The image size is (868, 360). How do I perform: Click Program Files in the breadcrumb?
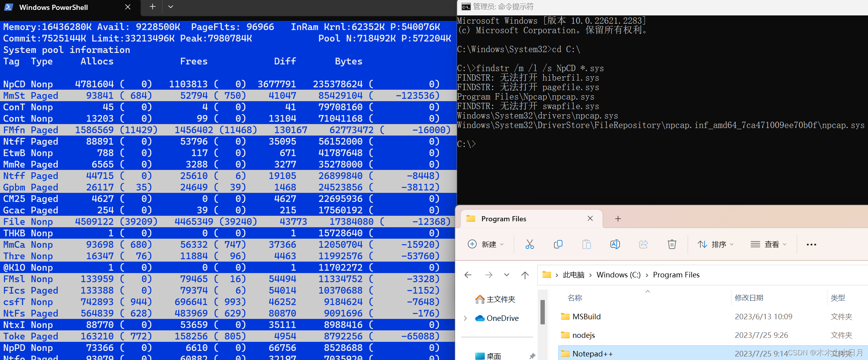(x=676, y=275)
